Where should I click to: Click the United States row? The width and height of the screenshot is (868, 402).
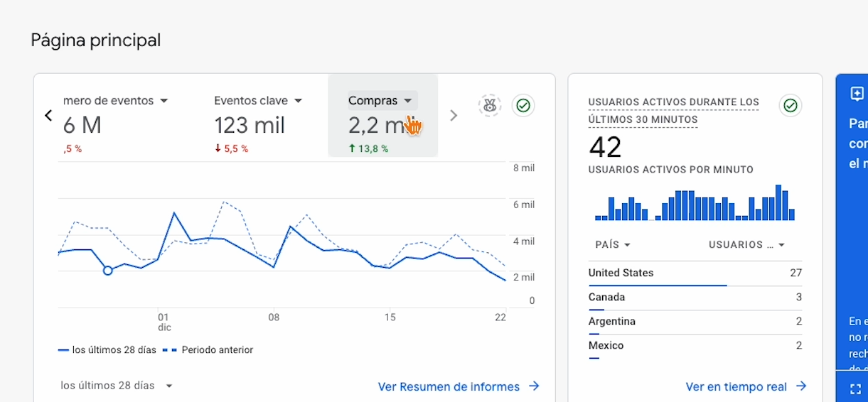(695, 273)
